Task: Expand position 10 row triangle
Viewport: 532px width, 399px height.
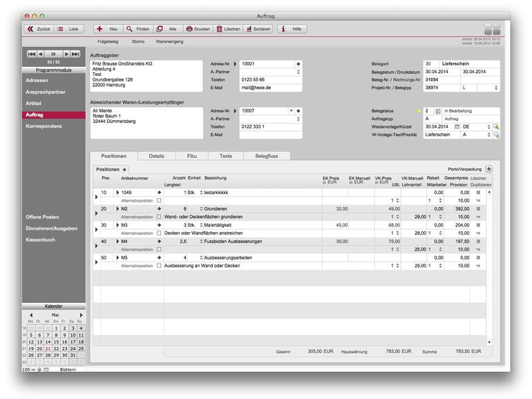Action: point(96,197)
